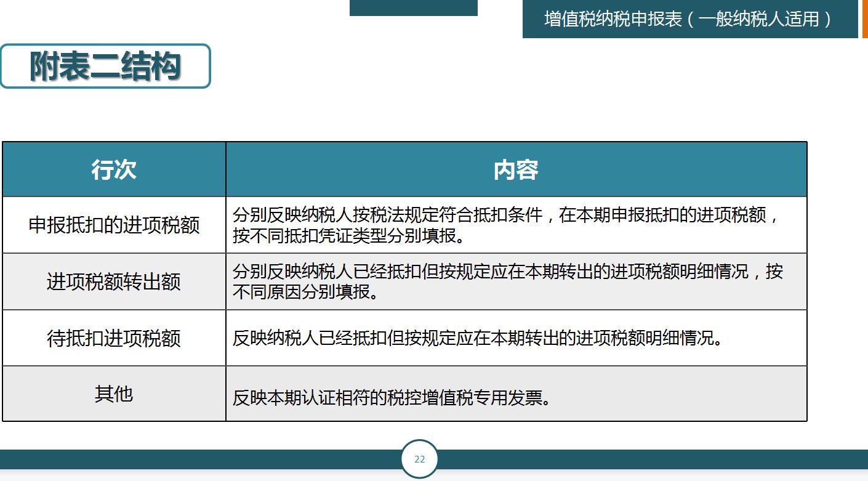Click the dark teal rectangle at top center
Image resolution: width=868 pixels, height=481 pixels.
414,6
